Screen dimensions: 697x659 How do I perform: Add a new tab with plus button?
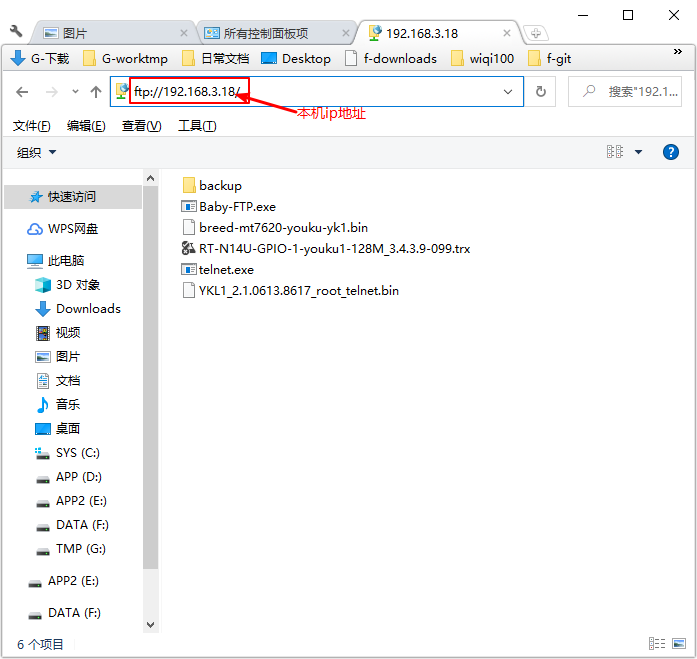535,33
